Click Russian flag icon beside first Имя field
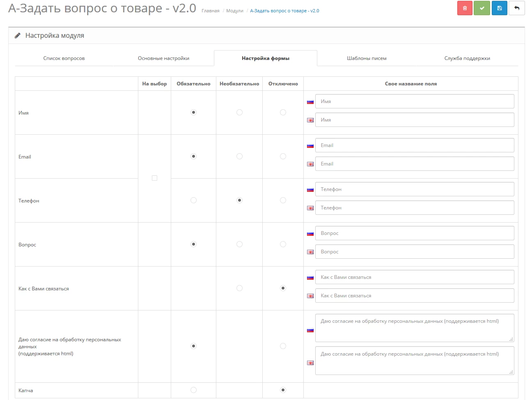Image resolution: width=532 pixels, height=400 pixels. pyautogui.click(x=310, y=101)
